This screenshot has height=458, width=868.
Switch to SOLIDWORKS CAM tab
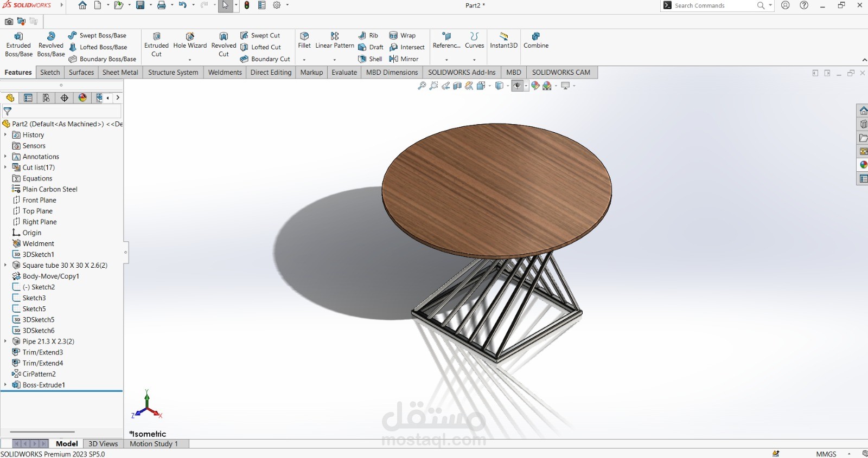pyautogui.click(x=561, y=72)
